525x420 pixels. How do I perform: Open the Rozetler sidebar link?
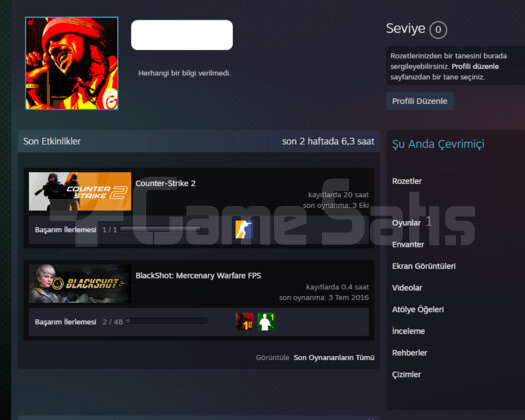click(407, 181)
